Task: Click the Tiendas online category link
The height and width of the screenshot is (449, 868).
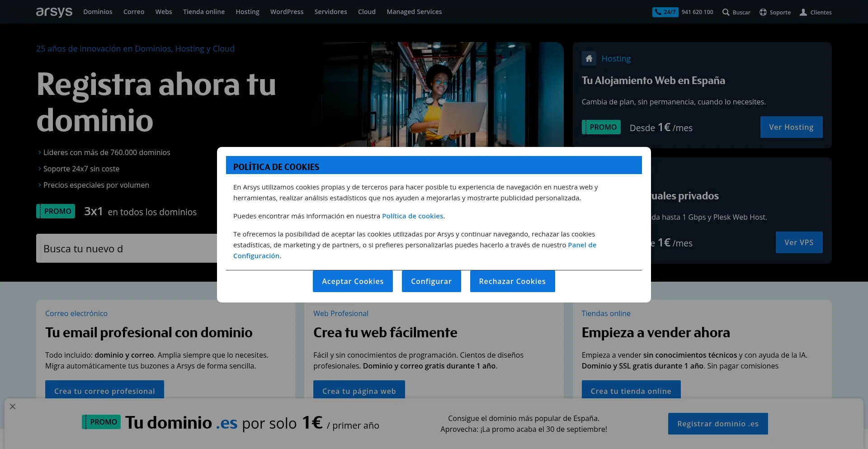Action: point(606,313)
